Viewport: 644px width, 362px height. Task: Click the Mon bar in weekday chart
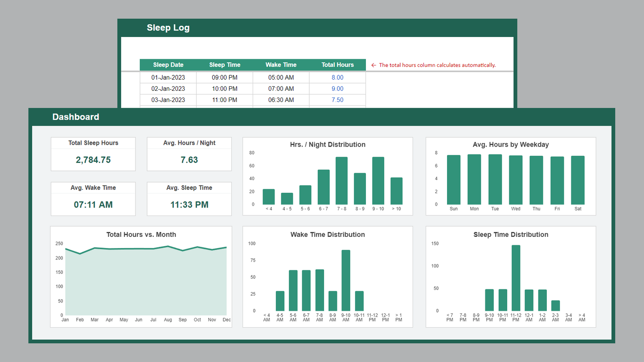(474, 179)
